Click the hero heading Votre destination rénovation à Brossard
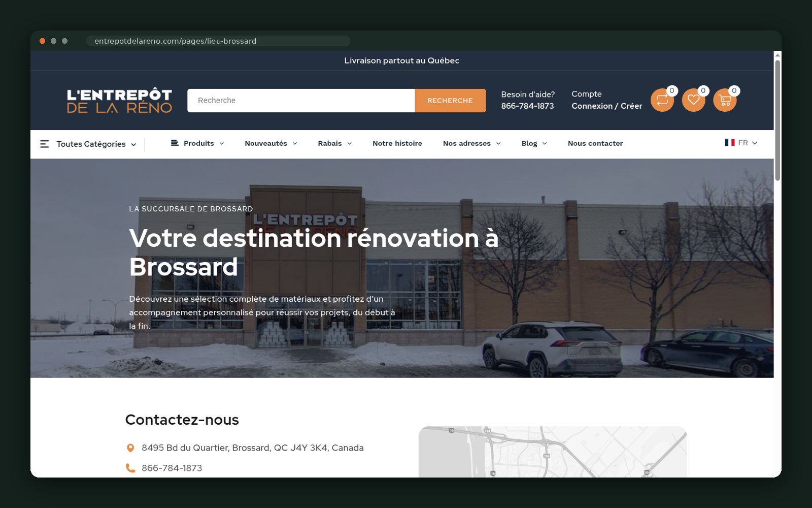Image resolution: width=812 pixels, height=508 pixels. tap(314, 252)
